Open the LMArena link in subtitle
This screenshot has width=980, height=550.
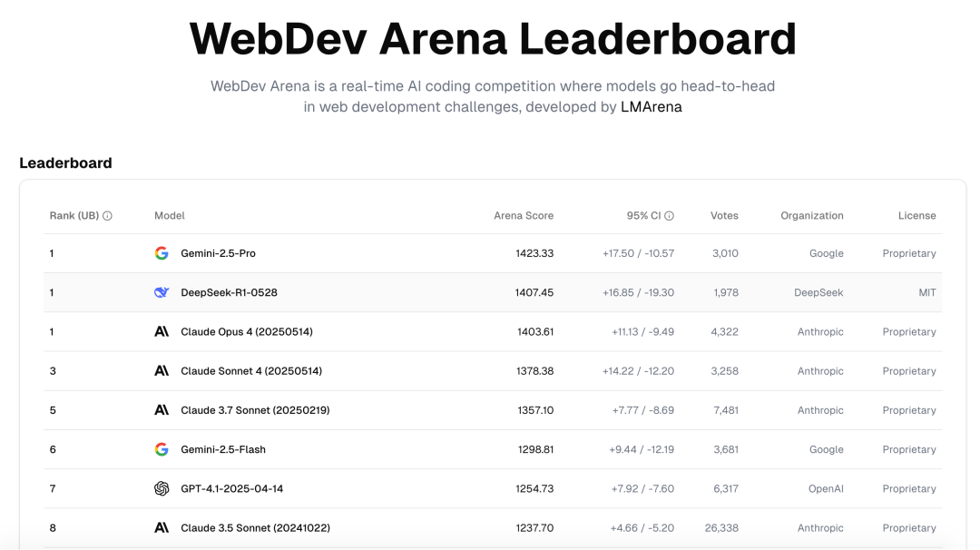click(652, 107)
